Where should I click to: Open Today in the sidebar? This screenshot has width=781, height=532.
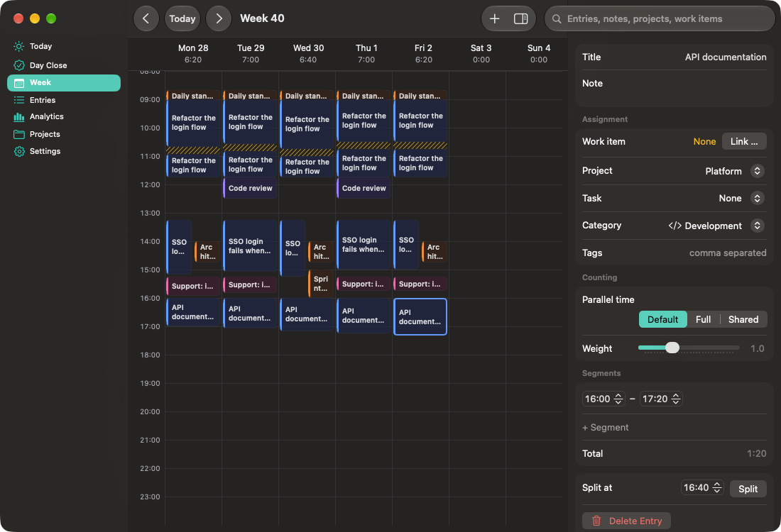tap(64, 46)
